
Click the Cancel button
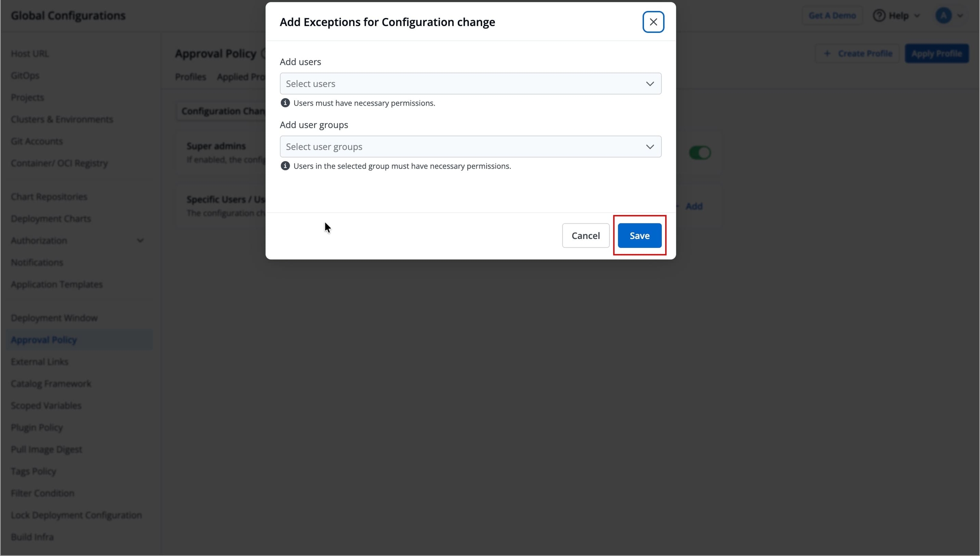click(585, 235)
